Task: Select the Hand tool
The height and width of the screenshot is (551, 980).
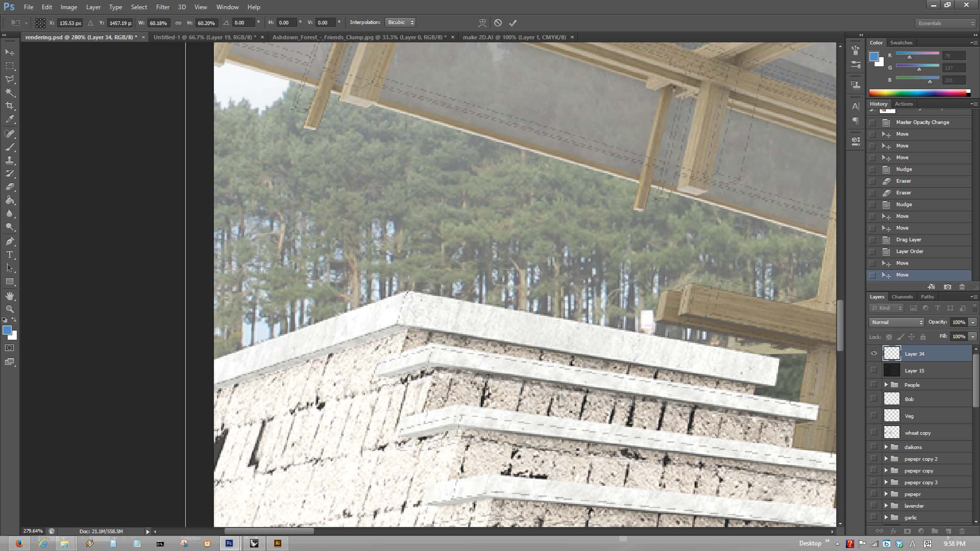Action: [10, 296]
